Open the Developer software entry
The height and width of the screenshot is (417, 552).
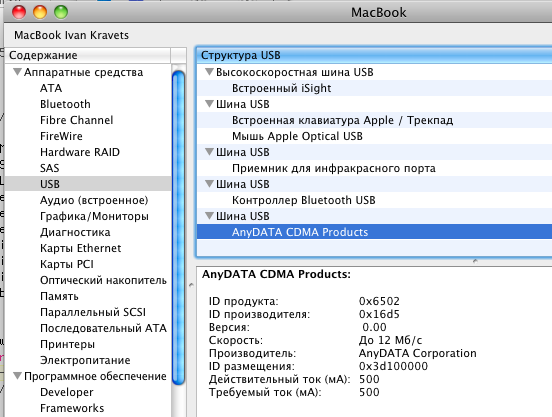point(67,392)
